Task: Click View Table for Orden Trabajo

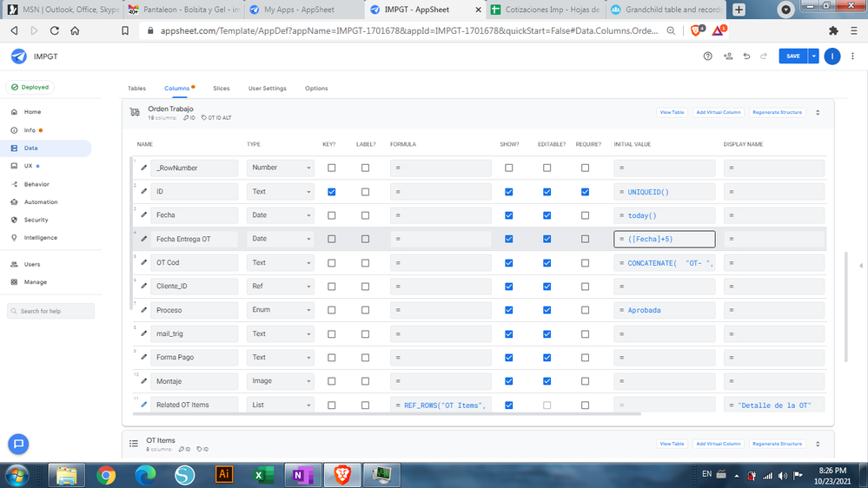Action: pyautogui.click(x=672, y=112)
